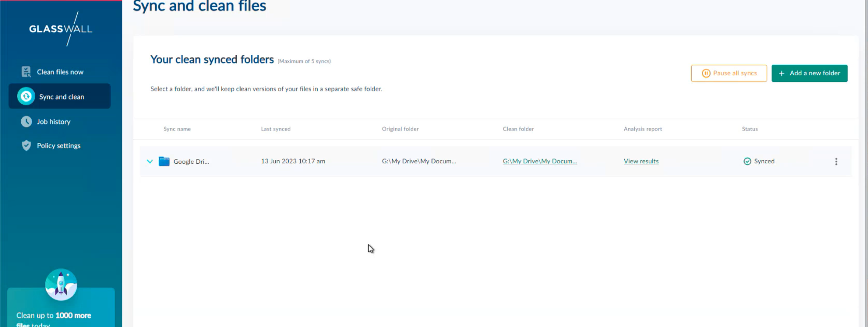Open the Job history menu item
This screenshot has height=327, width=868.
click(x=53, y=122)
